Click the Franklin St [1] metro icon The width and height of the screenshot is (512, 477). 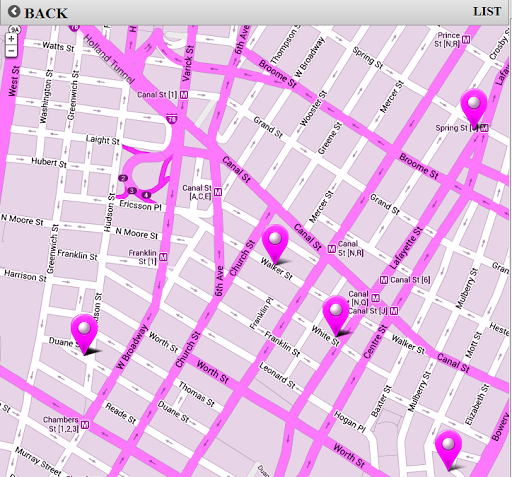(163, 257)
